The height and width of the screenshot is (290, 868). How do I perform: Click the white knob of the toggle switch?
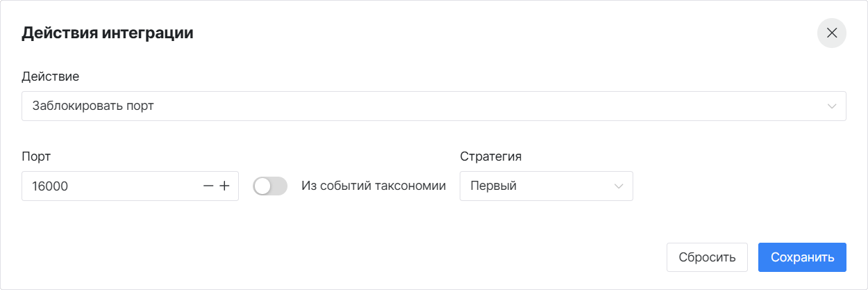pos(262,186)
